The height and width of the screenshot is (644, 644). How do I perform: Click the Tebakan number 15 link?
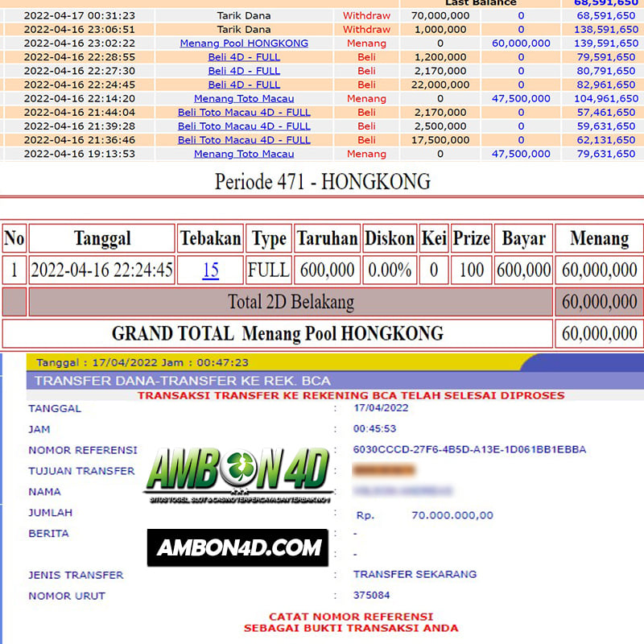[210, 270]
